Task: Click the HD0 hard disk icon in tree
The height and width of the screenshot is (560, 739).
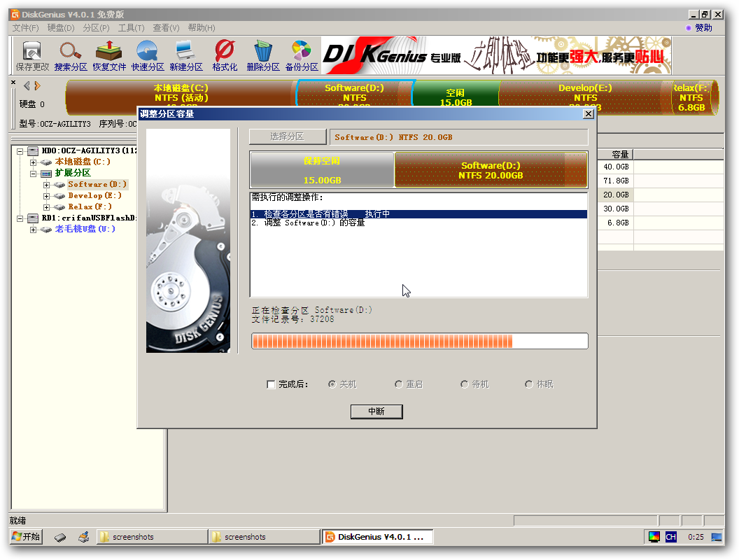Action: point(33,150)
